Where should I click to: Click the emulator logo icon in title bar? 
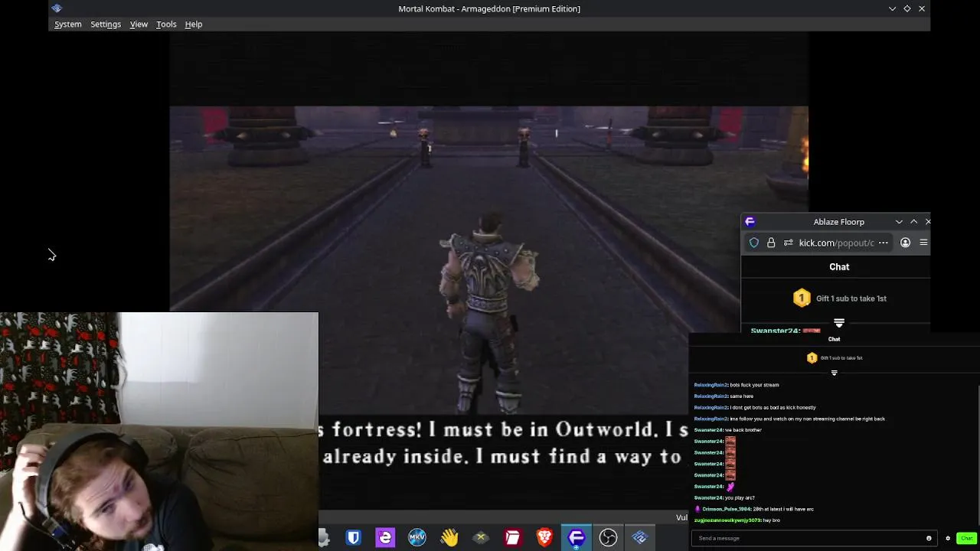coord(57,8)
